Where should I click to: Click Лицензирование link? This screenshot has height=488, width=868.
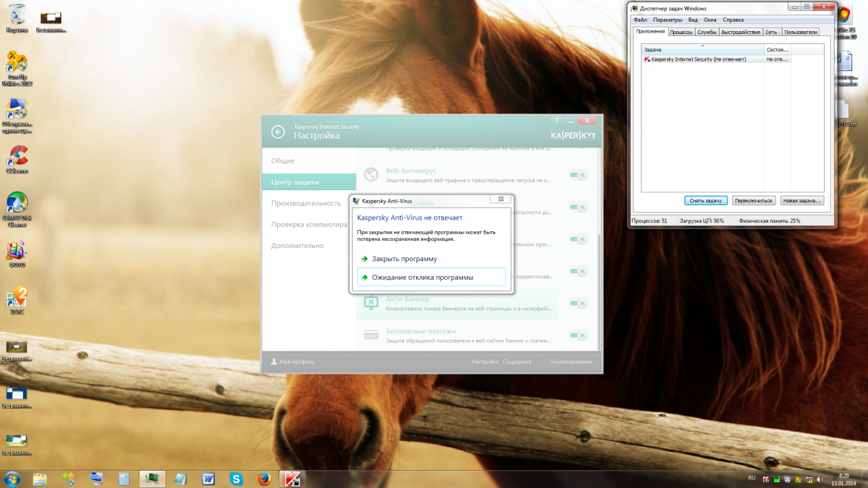tap(571, 361)
